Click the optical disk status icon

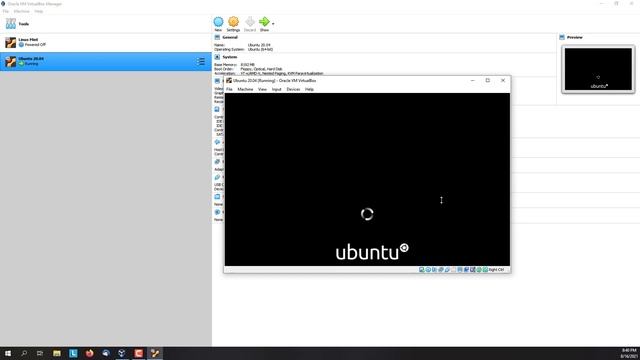[x=428, y=270]
